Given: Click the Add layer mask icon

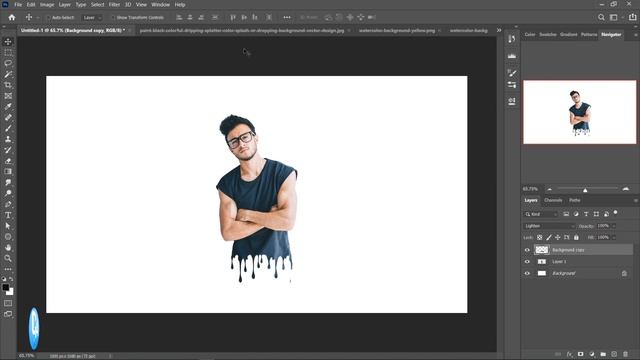Looking at the screenshot, I should pyautogui.click(x=581, y=354).
